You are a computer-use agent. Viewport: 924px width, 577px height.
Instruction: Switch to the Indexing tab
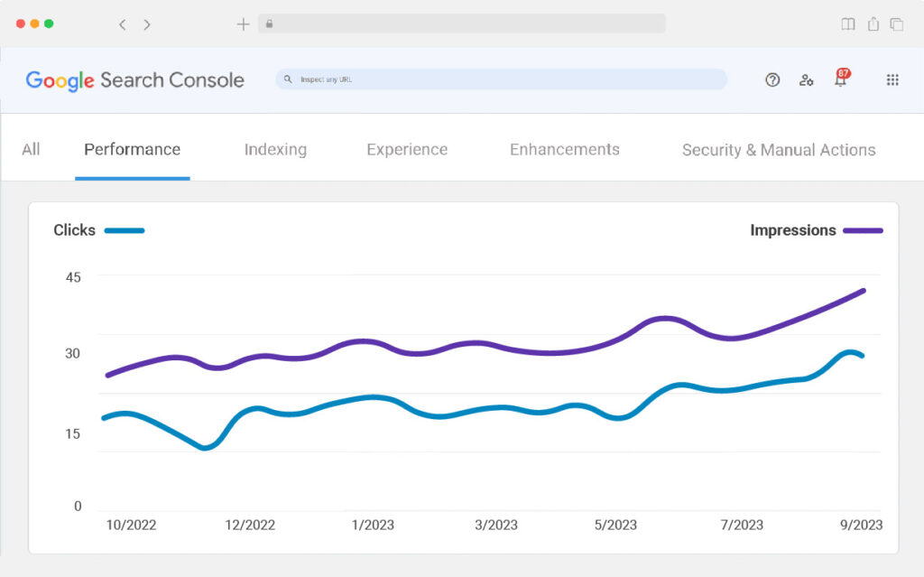(275, 150)
